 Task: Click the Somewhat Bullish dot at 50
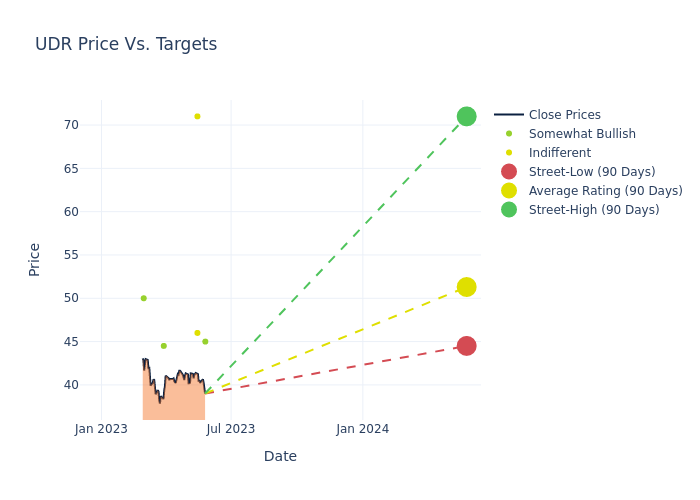coord(143,298)
